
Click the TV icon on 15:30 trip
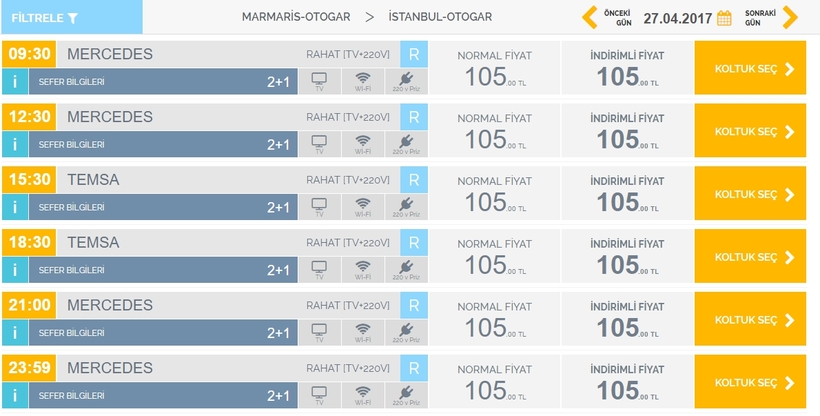(320, 207)
